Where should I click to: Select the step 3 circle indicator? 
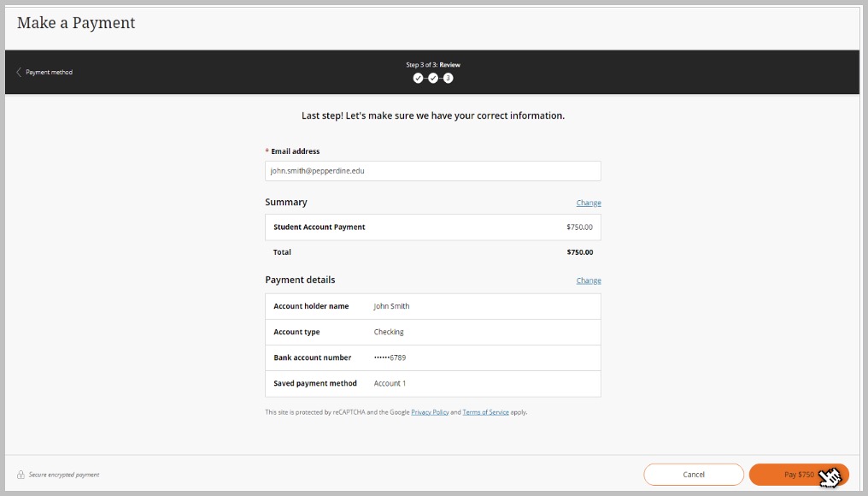pyautogui.click(x=449, y=79)
